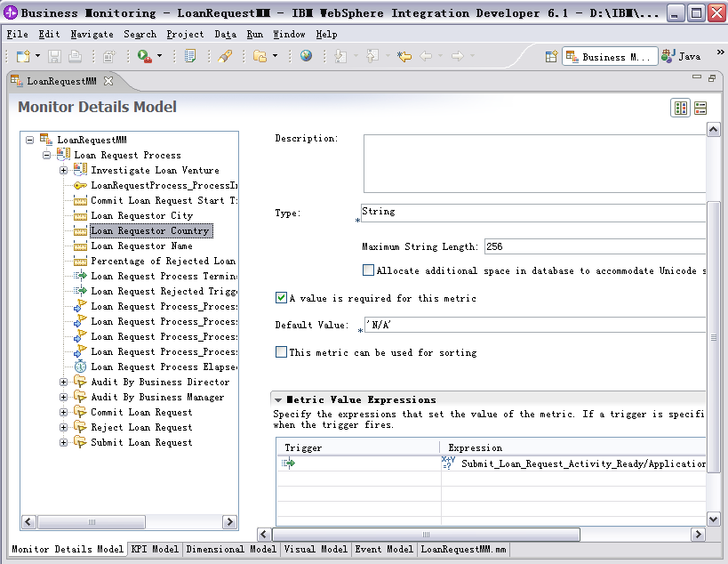Open the File menu

(17, 35)
